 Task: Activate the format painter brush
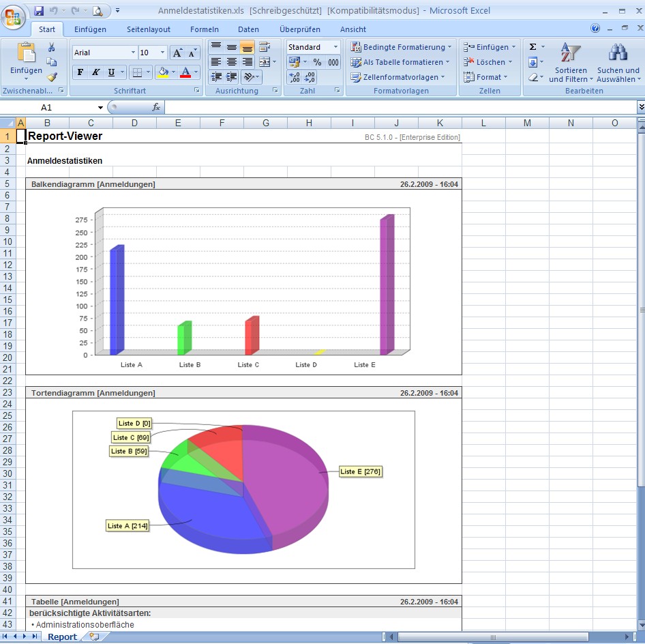[x=51, y=77]
